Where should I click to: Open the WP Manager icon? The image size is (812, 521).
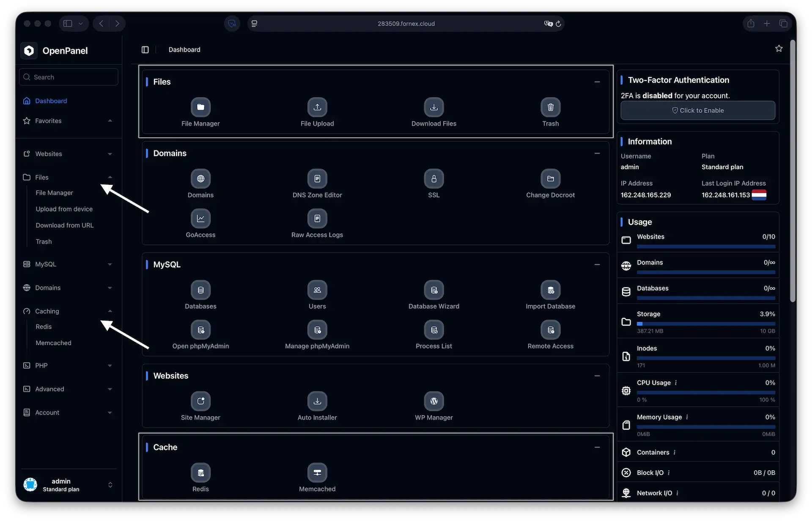tap(433, 401)
